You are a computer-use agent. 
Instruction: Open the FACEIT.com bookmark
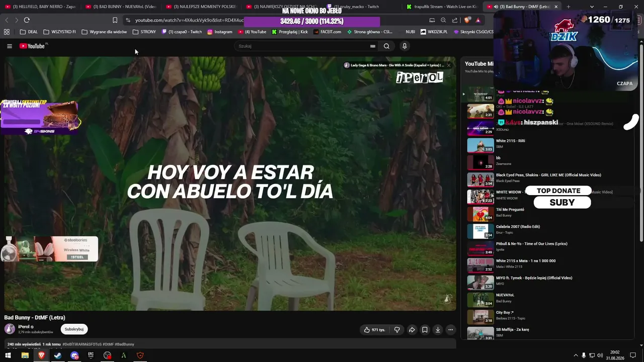(x=327, y=32)
